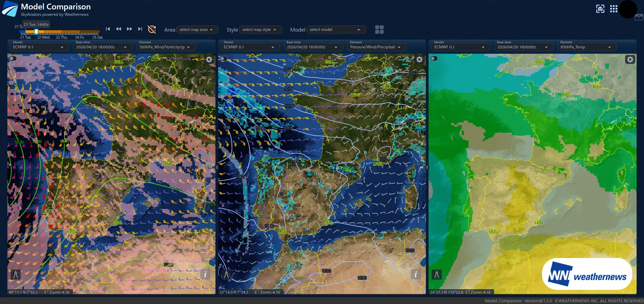Open settings gear on the left map panel
Screen dimensions: 644x304
point(209,59)
